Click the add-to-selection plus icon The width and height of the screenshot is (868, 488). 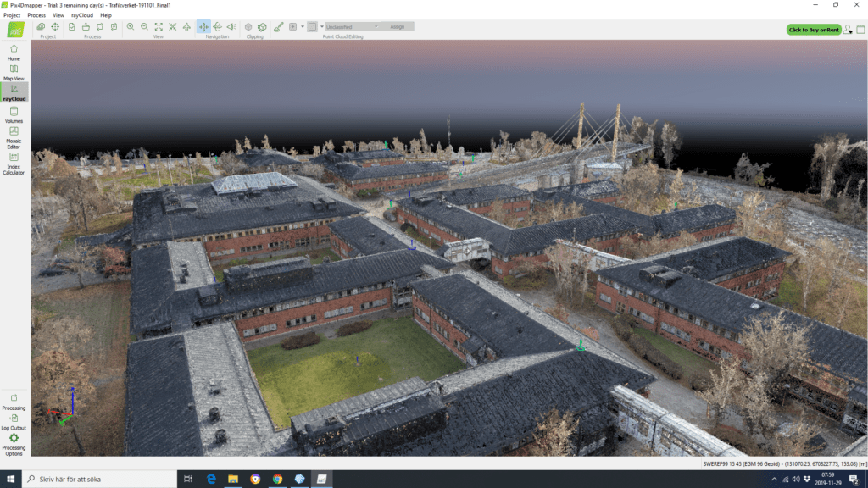(x=292, y=26)
